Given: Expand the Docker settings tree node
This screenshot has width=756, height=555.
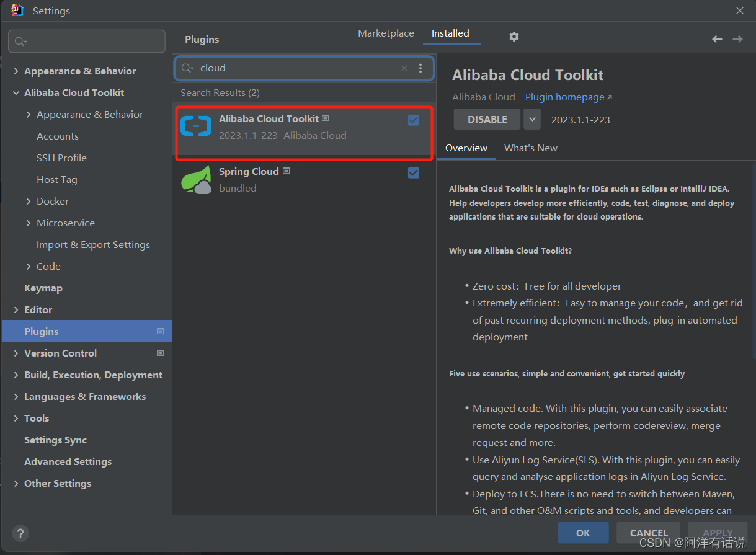Looking at the screenshot, I should [x=28, y=201].
